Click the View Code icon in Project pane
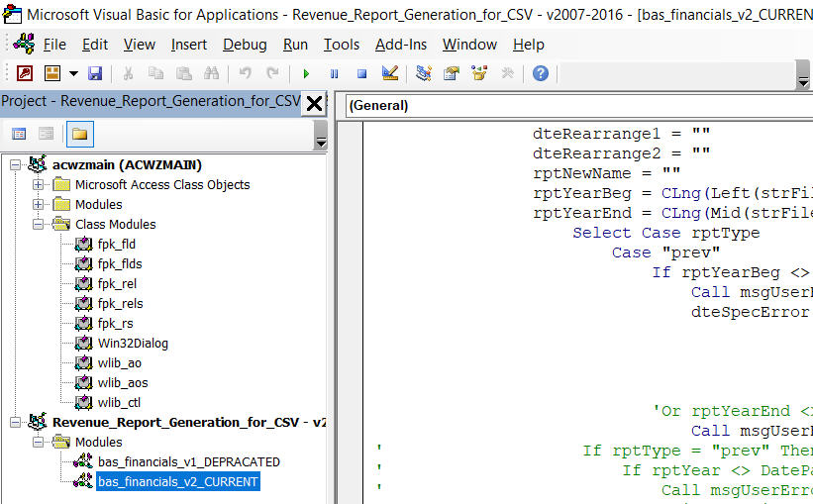The image size is (813, 504). (x=19, y=134)
